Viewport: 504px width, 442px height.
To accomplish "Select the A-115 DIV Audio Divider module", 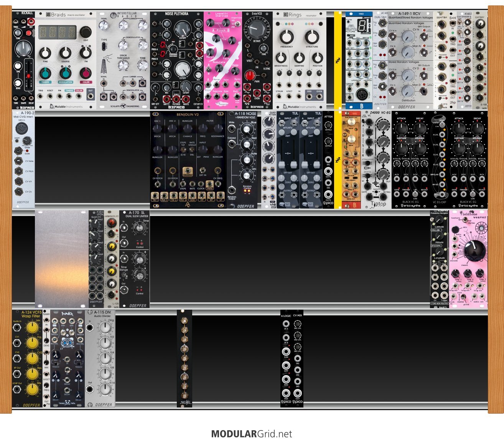I will [x=100, y=358].
